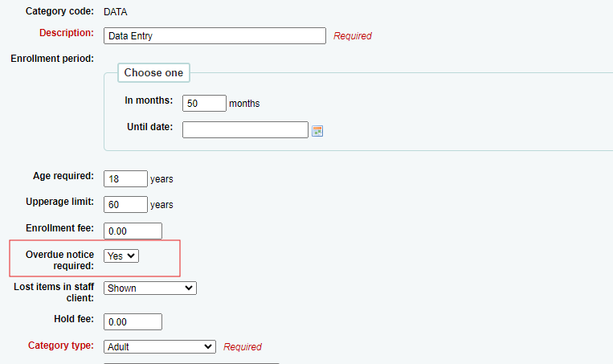Open the Category type dropdown showing Adult
613x364 pixels.
tap(160, 347)
